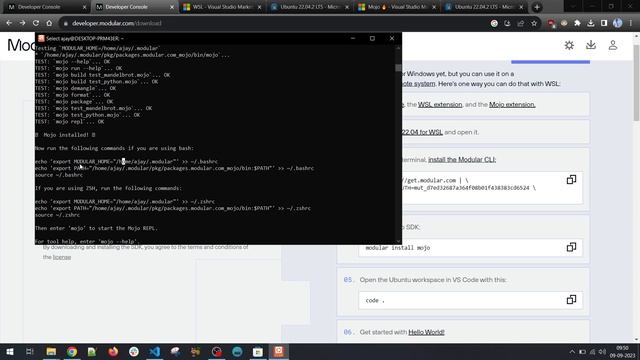This screenshot has height=360, width=640.
Task: Click the 'Mojo installed!' line in terminal
Action: 65,135
